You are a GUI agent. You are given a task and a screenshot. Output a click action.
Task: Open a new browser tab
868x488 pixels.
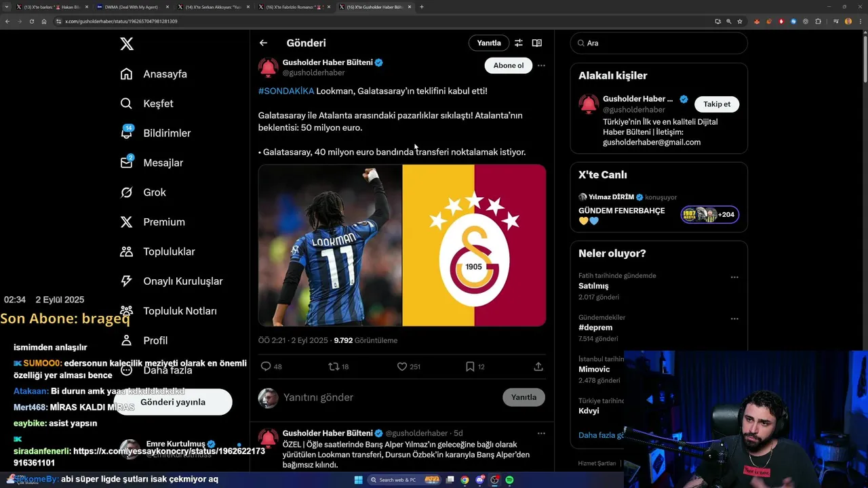421,7
